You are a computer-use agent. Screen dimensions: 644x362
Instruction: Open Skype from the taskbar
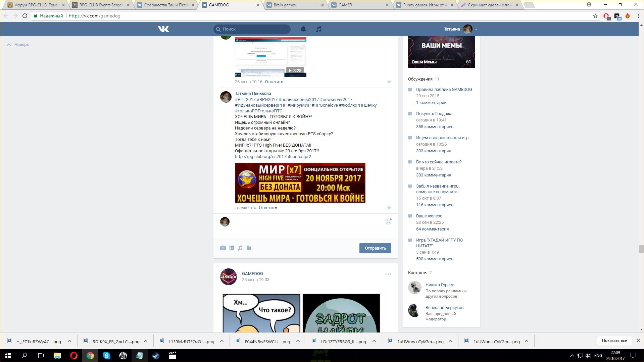[x=106, y=356]
